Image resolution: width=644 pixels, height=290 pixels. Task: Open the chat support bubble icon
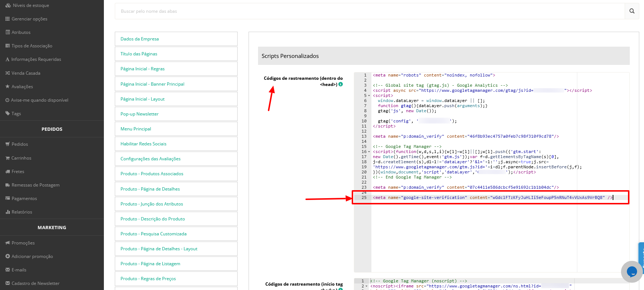(632, 271)
